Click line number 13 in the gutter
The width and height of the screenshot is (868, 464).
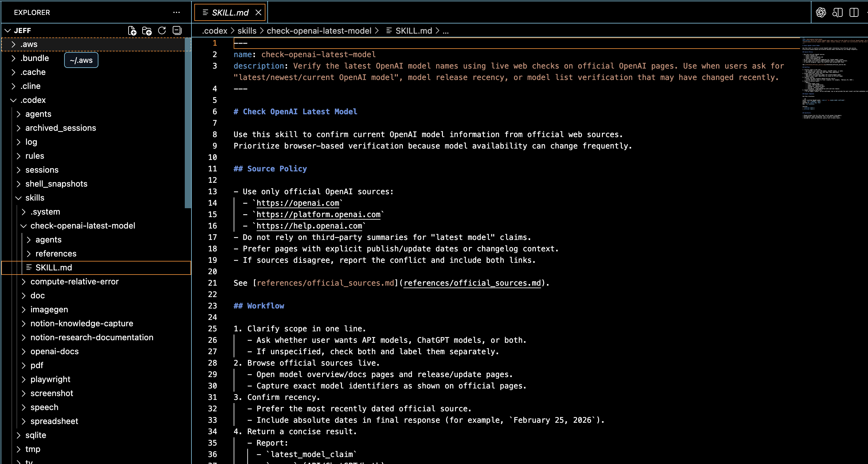212,192
